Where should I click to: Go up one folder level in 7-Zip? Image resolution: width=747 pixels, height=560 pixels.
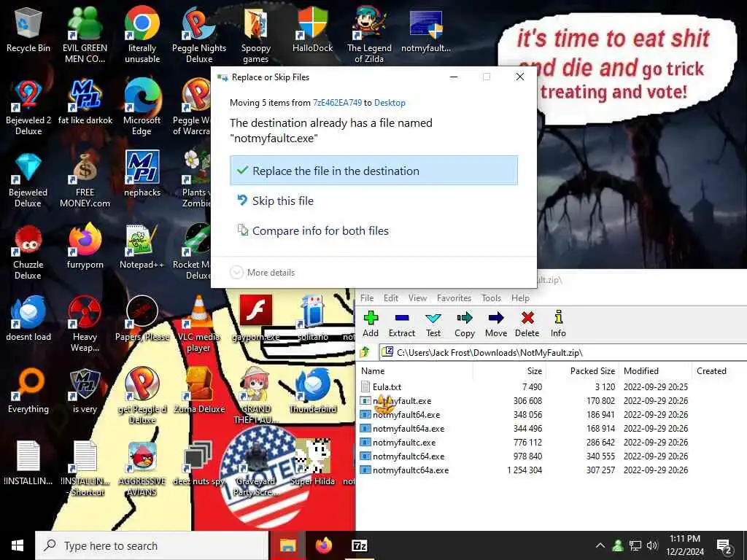click(365, 352)
